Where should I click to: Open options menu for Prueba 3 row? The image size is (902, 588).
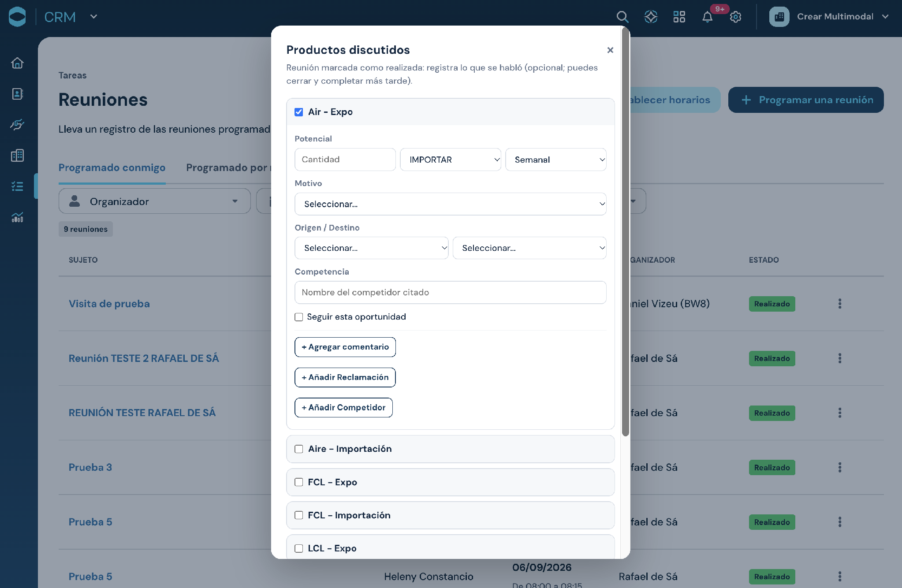(x=839, y=467)
